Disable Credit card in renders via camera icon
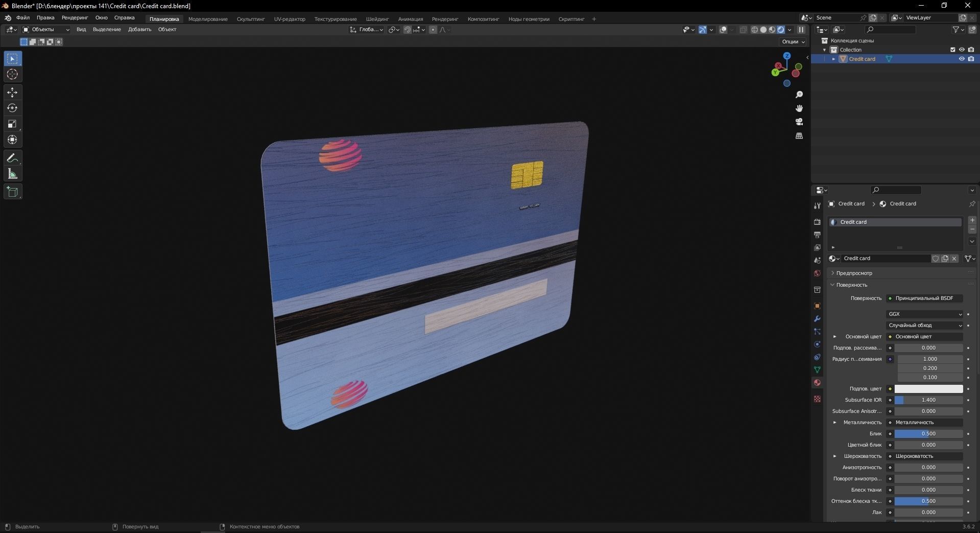Screen dimensions: 980x533 tap(972, 59)
